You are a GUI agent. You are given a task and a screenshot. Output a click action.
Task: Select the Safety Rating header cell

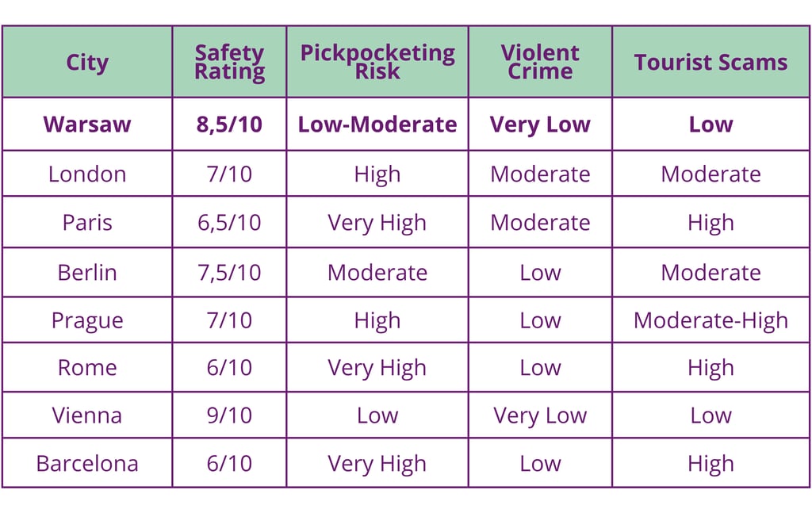(x=229, y=62)
